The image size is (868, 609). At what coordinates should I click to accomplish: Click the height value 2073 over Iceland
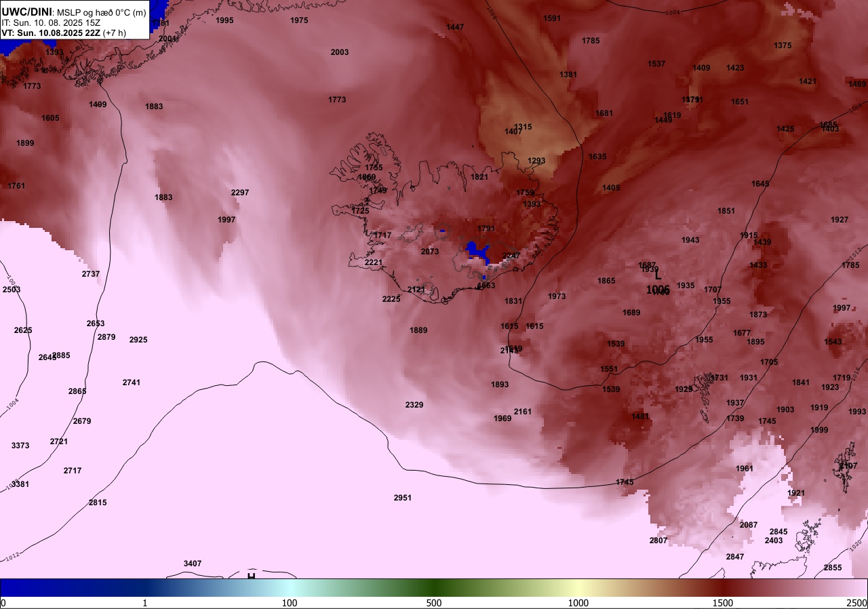pos(430,252)
